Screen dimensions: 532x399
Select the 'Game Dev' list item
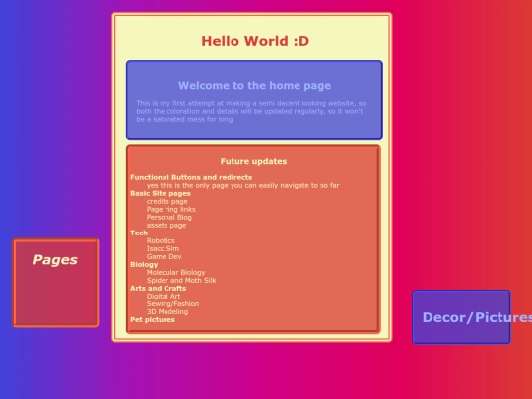point(164,256)
